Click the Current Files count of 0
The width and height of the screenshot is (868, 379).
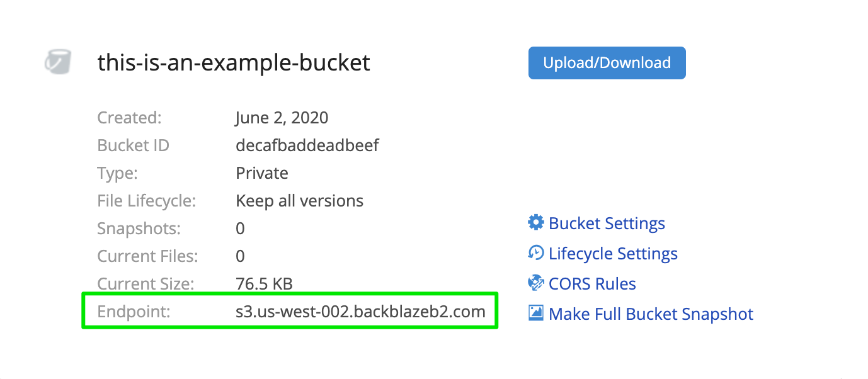tap(239, 256)
